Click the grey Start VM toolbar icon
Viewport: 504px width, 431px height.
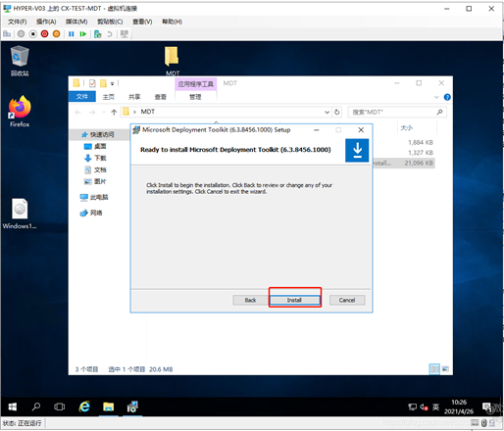[x=21, y=33]
